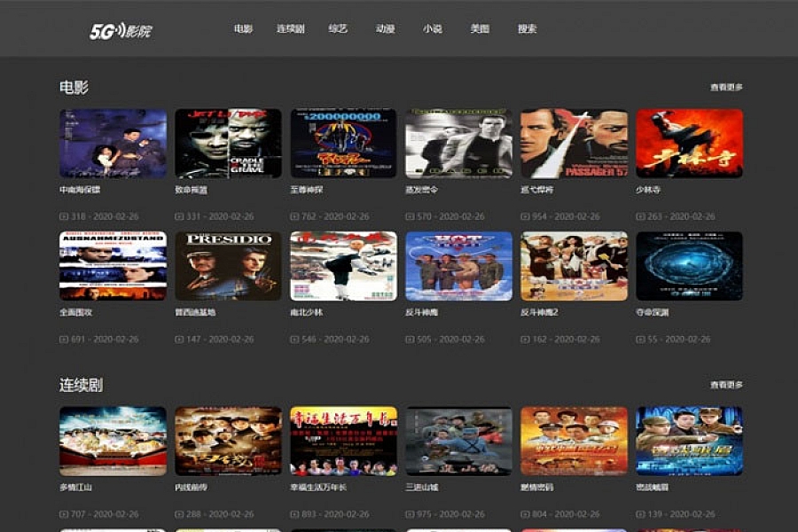Click the play-count icon beside 546
This screenshot has width=798, height=532.
(294, 339)
